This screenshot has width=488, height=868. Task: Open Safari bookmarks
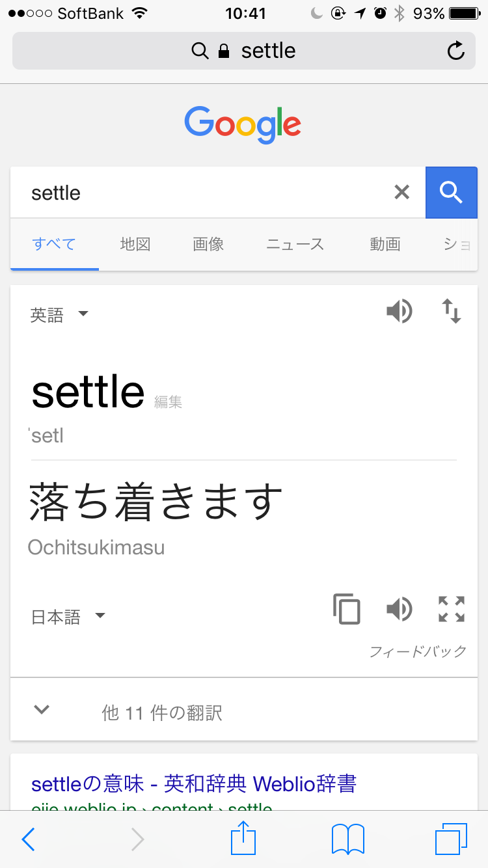[348, 839]
